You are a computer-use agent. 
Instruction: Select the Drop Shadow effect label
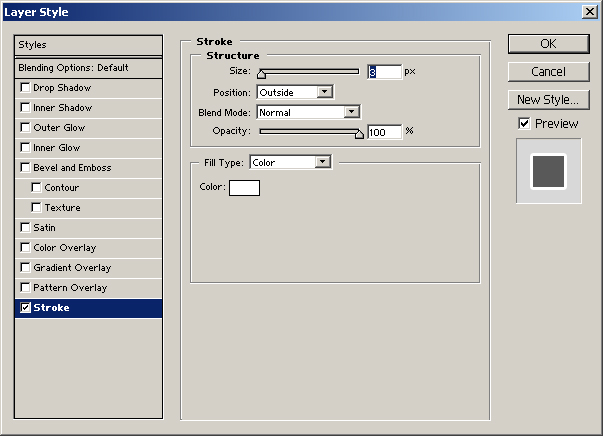(62, 88)
